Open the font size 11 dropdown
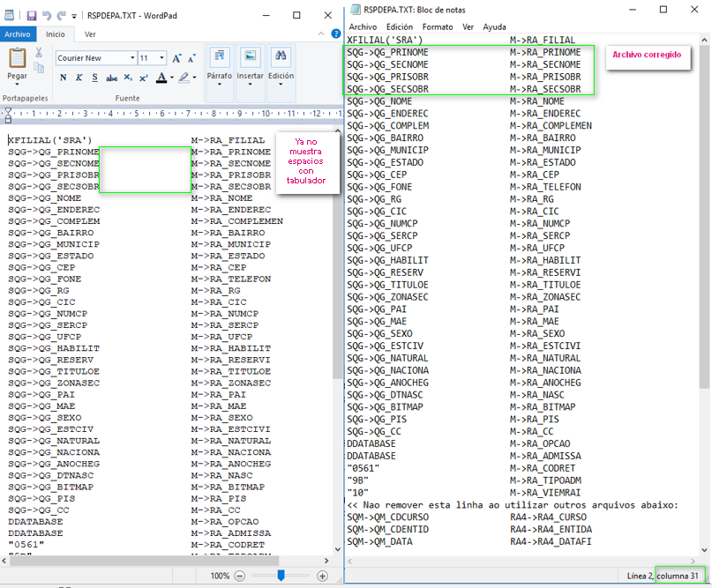 point(161,58)
